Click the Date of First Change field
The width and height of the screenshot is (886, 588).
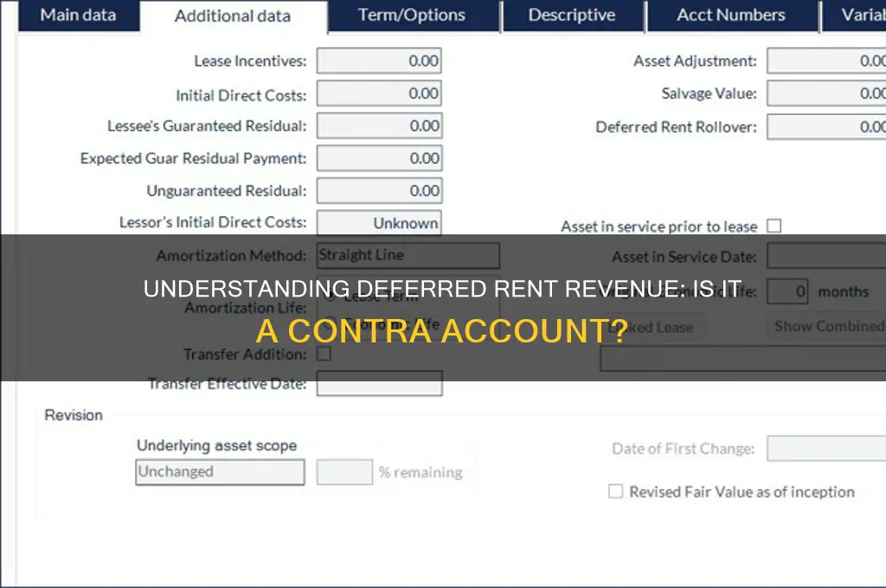pyautogui.click(x=826, y=449)
